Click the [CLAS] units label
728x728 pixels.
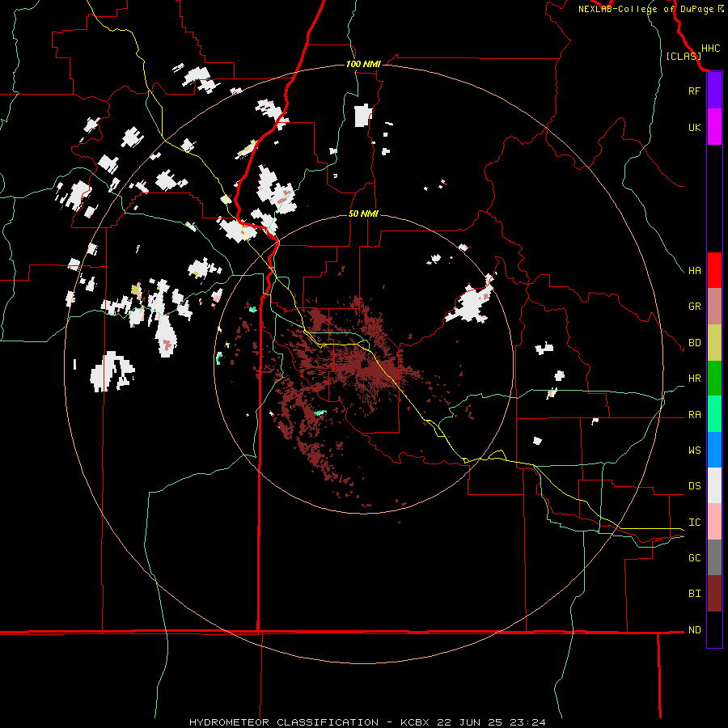pyautogui.click(x=684, y=56)
